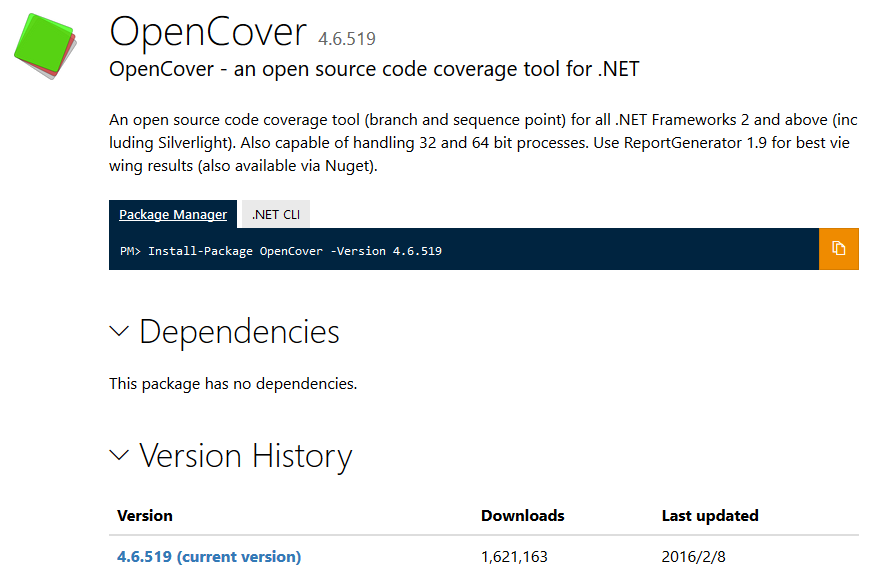The image size is (883, 576).
Task: Click the Version column header
Action: (145, 516)
